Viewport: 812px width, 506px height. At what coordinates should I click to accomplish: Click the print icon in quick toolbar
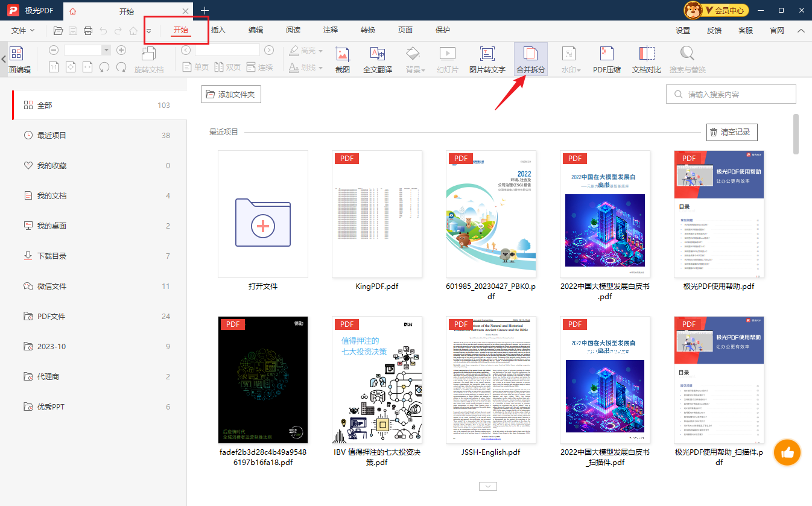(88, 31)
